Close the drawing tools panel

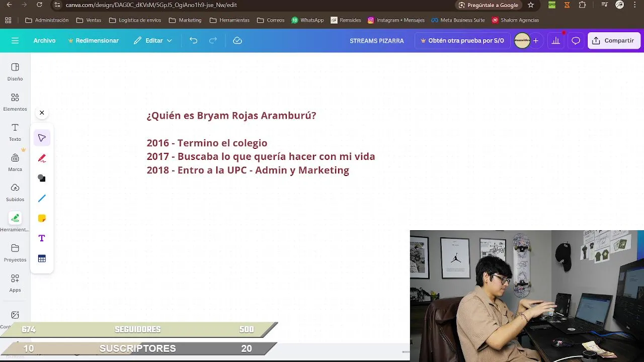42,113
